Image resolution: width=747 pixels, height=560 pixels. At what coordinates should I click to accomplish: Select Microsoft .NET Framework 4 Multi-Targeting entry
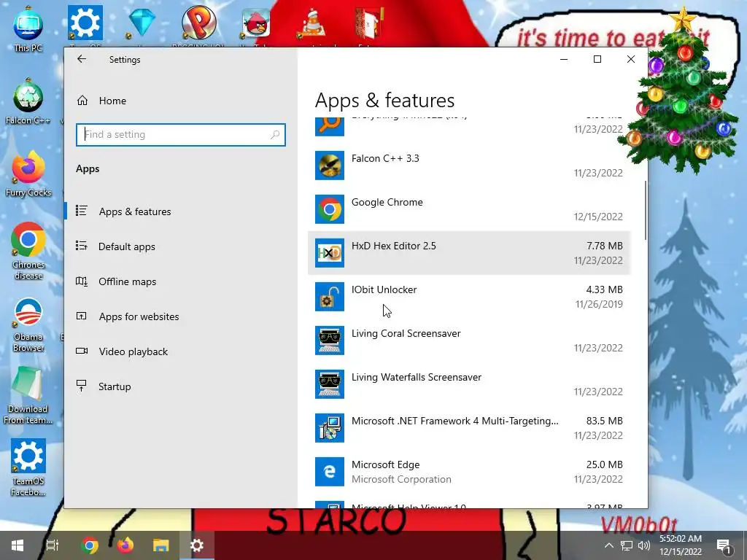click(x=469, y=428)
